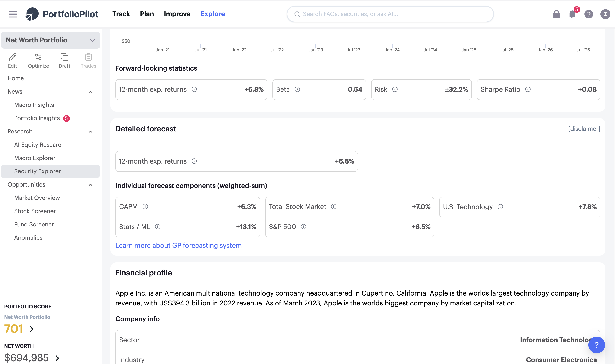This screenshot has width=615, height=364.
Task: Collapse the Research section chevron
Action: click(90, 132)
